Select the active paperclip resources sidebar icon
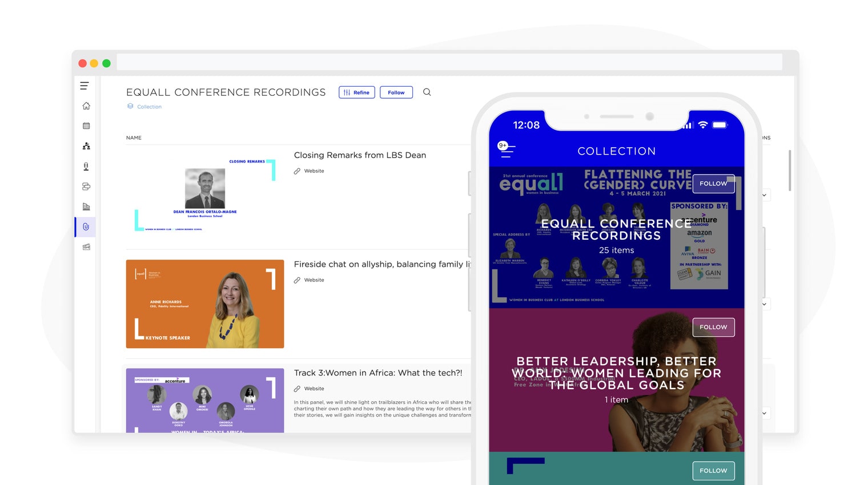 pos(86,227)
